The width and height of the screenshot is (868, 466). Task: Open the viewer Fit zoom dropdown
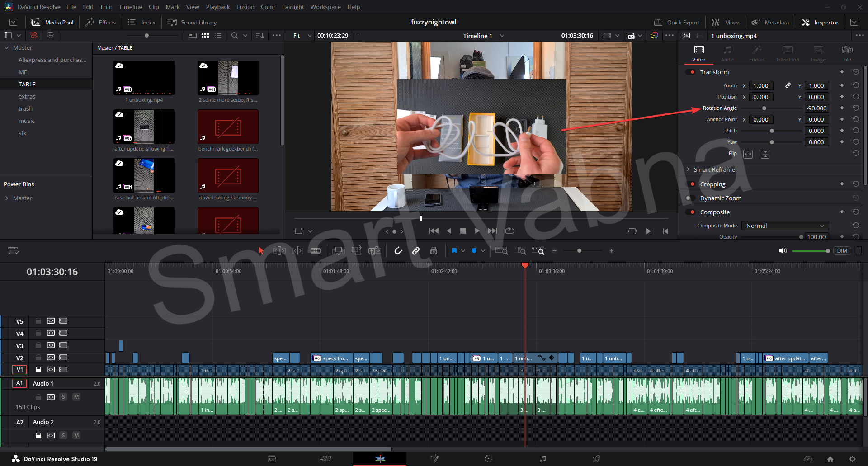coord(302,35)
